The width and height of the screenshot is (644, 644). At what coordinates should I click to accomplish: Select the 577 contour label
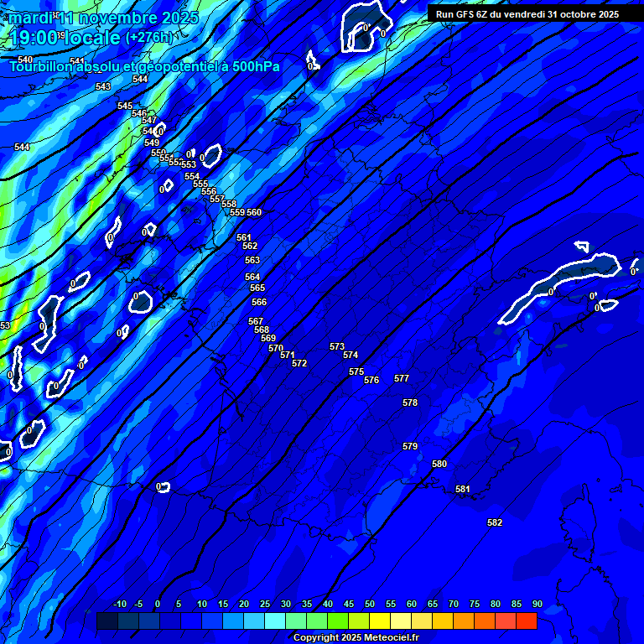(x=402, y=379)
